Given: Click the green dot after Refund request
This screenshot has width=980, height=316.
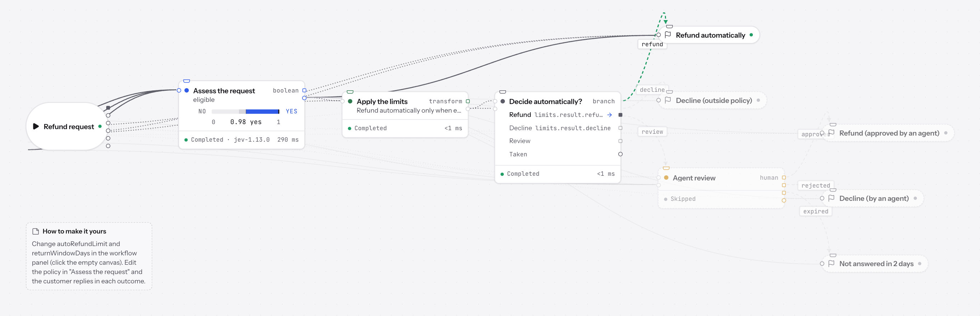Looking at the screenshot, I should click(100, 126).
